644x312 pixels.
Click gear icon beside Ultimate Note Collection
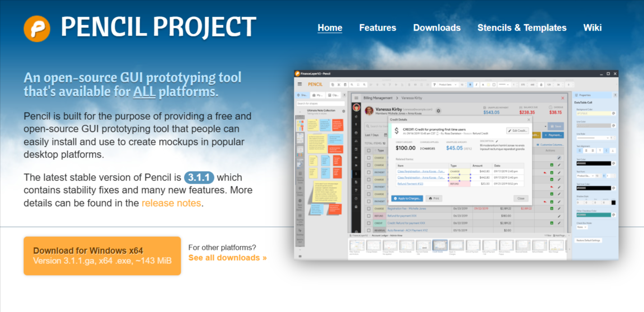coord(343,111)
